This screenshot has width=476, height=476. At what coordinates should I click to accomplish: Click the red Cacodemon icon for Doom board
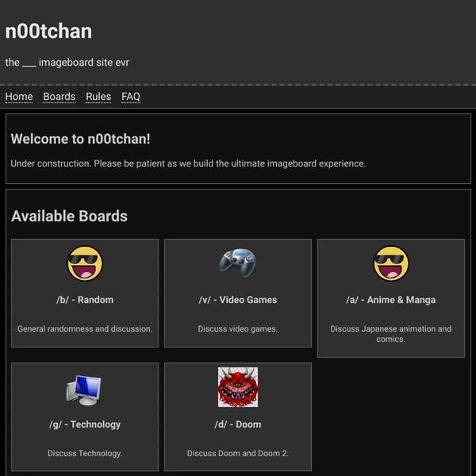[238, 387]
